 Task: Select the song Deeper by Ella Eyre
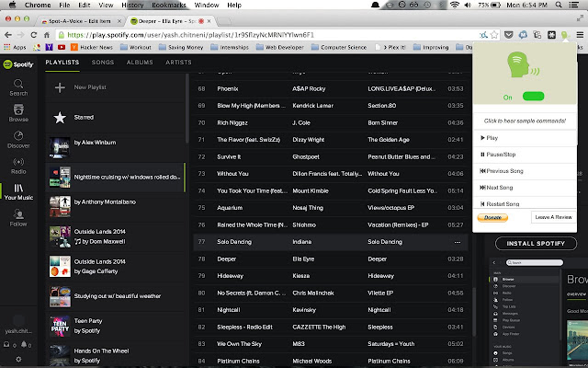tap(331, 259)
